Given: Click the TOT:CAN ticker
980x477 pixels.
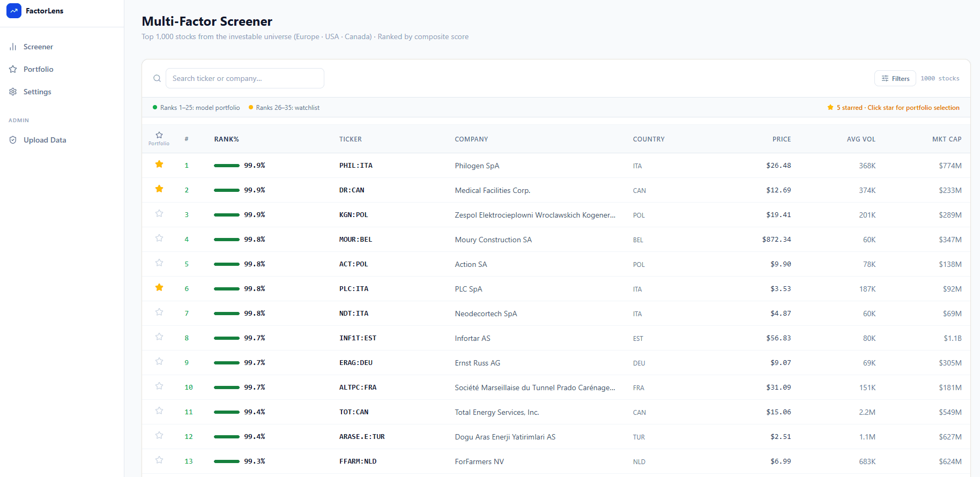Looking at the screenshot, I should [354, 412].
